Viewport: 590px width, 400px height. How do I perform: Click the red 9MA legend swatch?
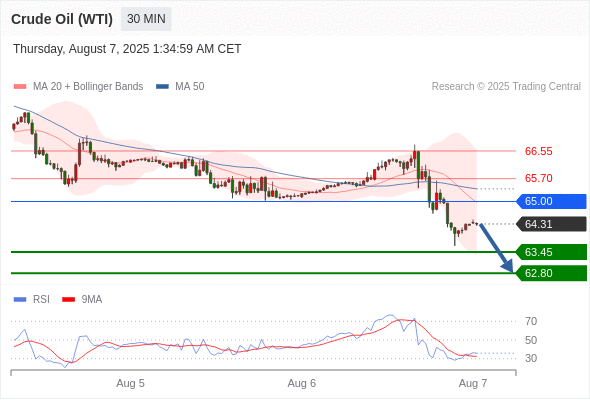(68, 300)
